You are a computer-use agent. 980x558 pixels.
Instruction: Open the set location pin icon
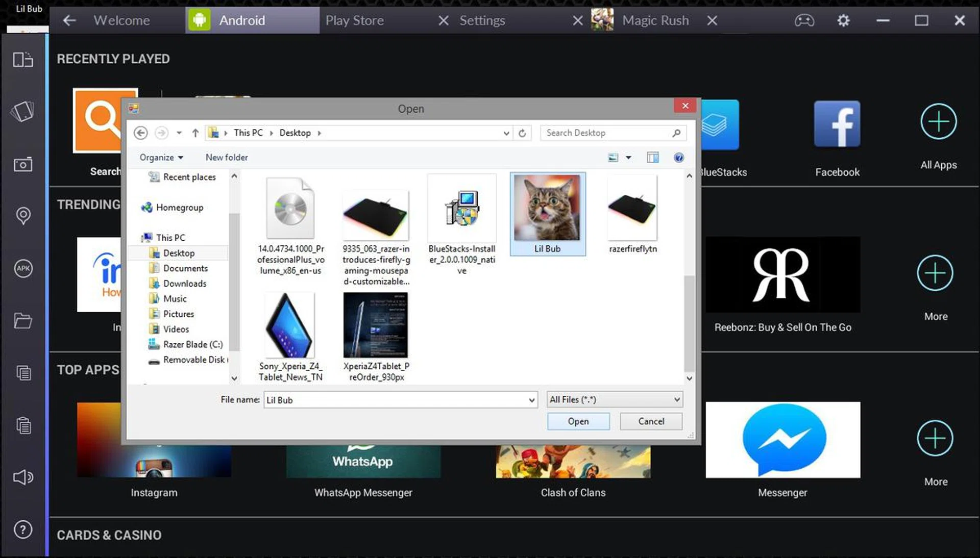23,215
